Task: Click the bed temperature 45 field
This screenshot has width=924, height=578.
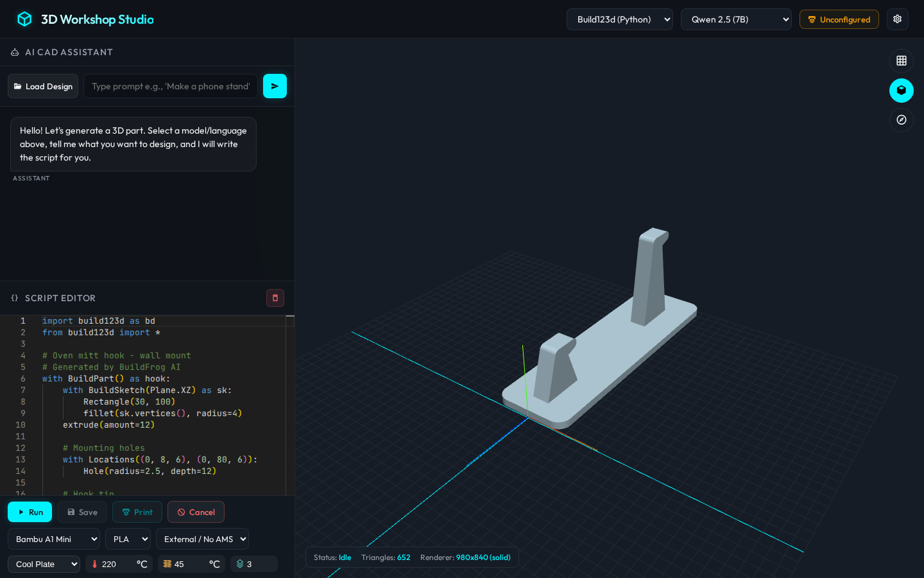Action: coord(189,564)
